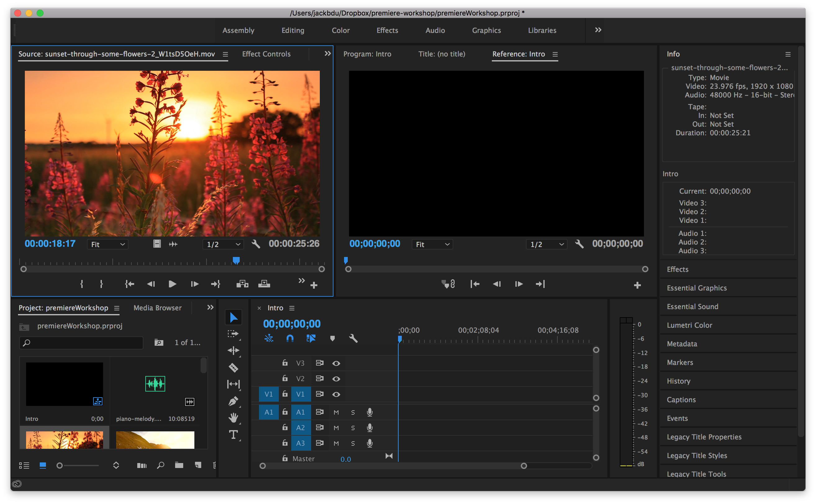Image resolution: width=816 pixels, height=504 pixels.
Task: Select the Pen tool
Action: (233, 401)
